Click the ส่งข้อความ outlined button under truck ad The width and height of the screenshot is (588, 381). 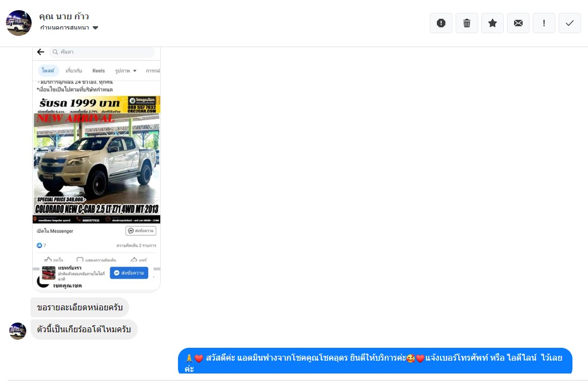tap(140, 230)
